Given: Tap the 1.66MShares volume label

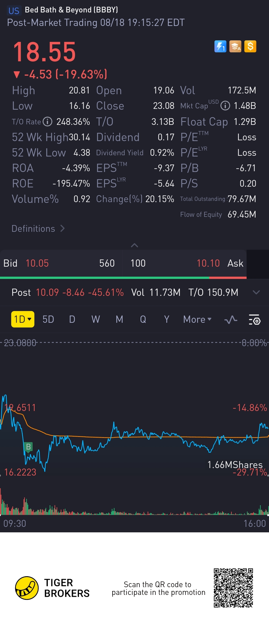Looking at the screenshot, I should [x=235, y=465].
